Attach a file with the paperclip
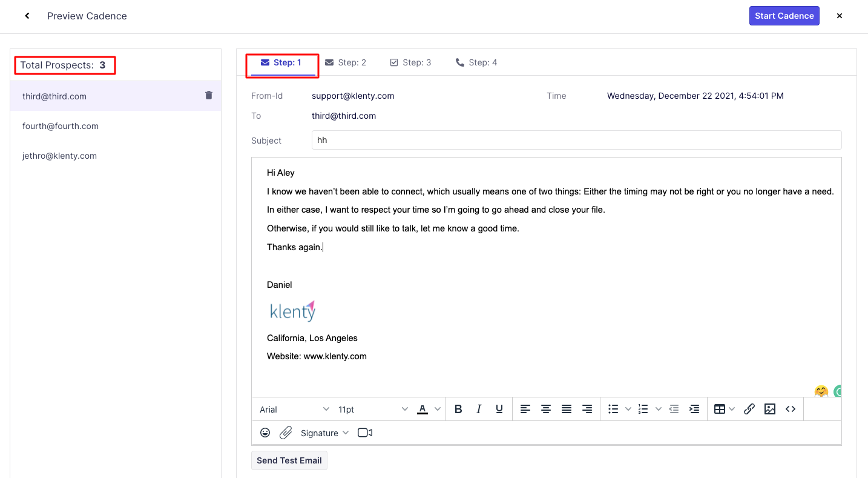 (x=286, y=433)
